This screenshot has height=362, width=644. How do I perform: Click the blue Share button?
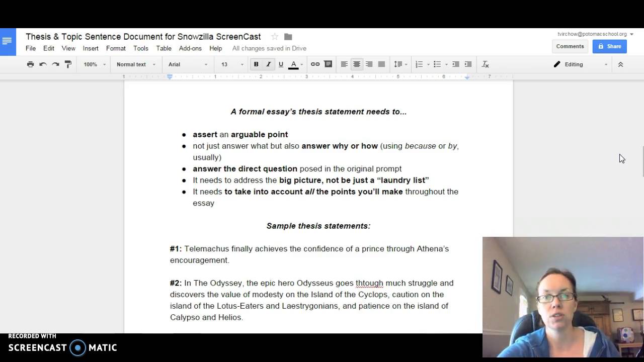coord(609,46)
